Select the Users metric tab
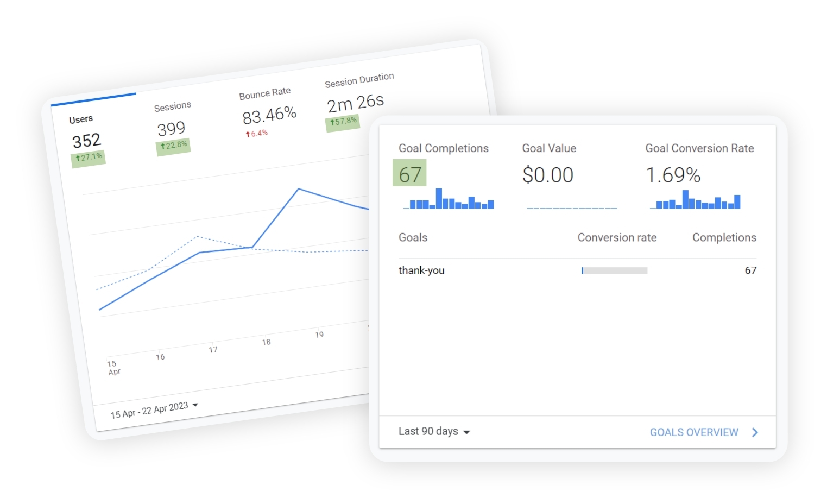The height and width of the screenshot is (504, 827). (x=81, y=119)
